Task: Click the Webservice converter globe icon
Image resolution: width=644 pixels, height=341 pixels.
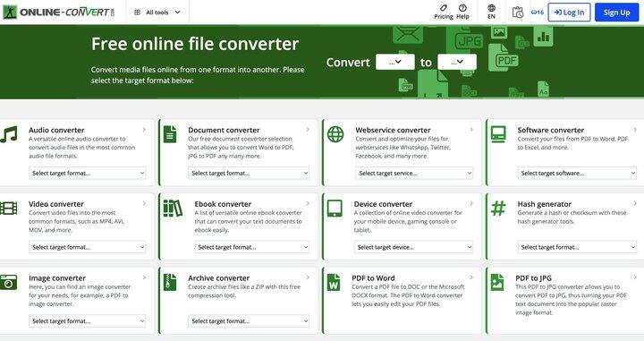Action: tap(335, 134)
